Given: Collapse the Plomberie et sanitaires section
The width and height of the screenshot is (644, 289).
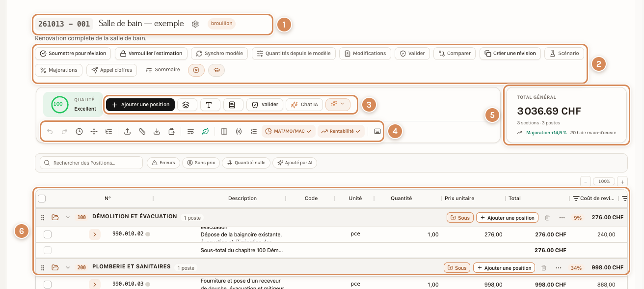Looking at the screenshot, I should [x=68, y=267].
